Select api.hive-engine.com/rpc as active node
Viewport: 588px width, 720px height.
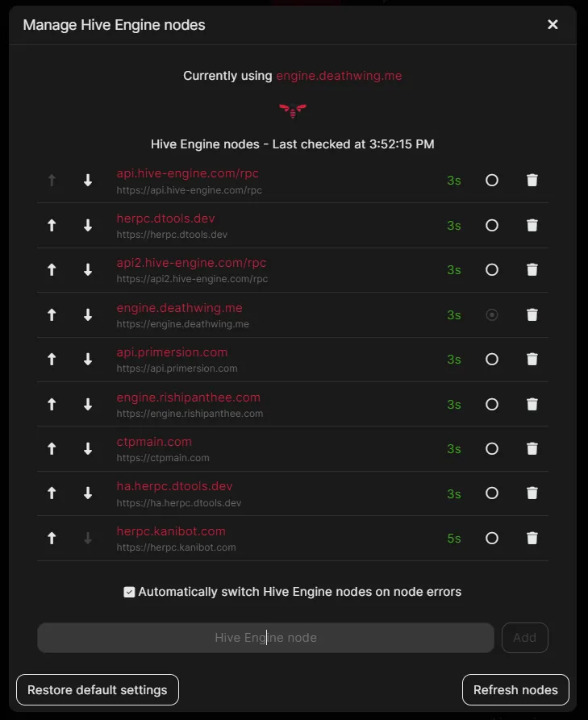tap(491, 181)
